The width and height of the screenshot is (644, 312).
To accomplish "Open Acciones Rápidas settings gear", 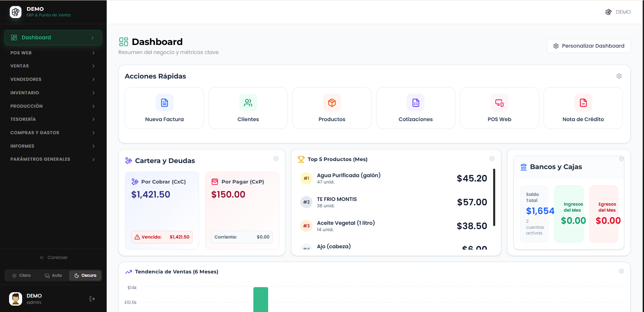I will click(x=619, y=76).
